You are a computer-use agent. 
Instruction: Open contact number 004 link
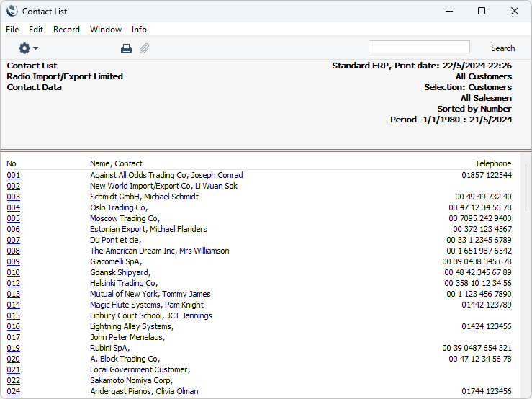click(x=13, y=207)
